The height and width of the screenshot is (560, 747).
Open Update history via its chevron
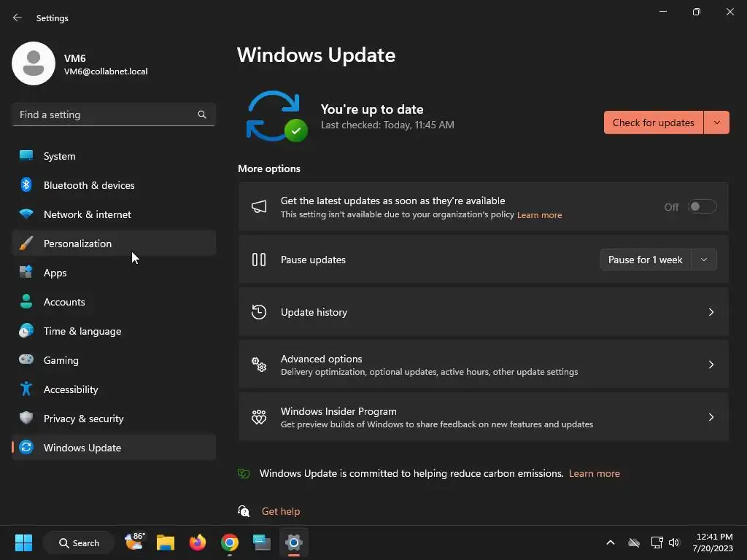pyautogui.click(x=711, y=312)
